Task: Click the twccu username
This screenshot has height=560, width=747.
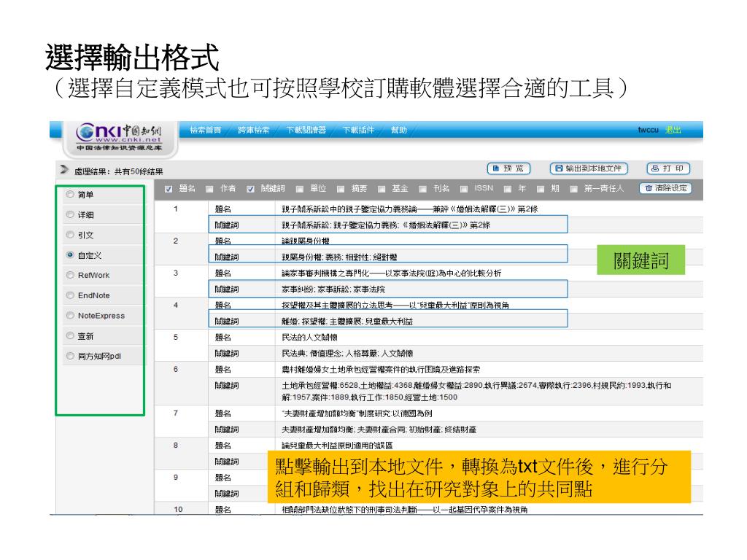Action: (x=648, y=130)
